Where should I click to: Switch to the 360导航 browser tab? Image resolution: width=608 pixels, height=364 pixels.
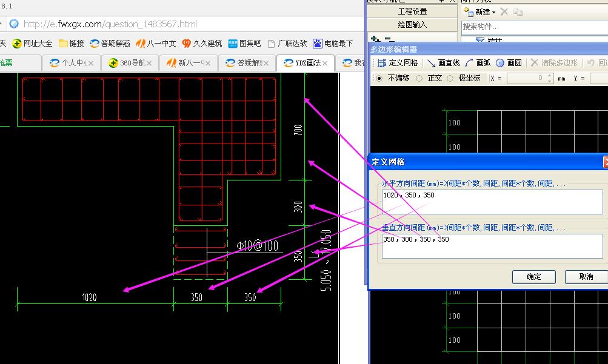130,63
